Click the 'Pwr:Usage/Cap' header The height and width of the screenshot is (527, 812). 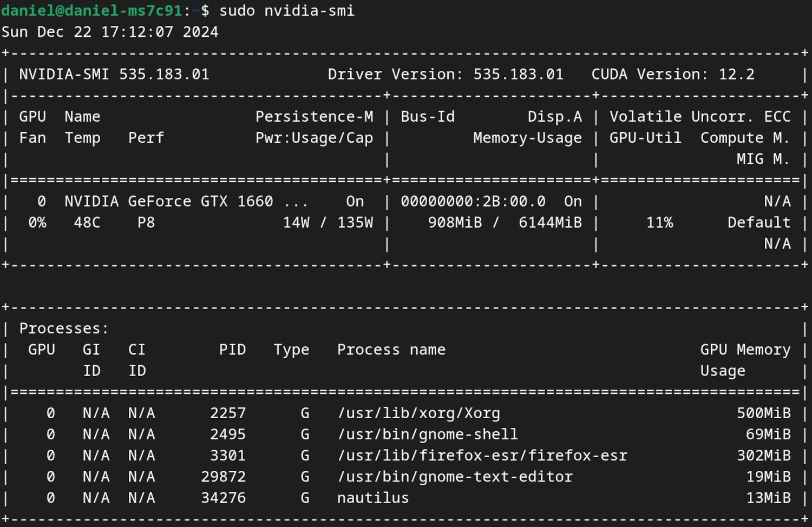point(315,139)
